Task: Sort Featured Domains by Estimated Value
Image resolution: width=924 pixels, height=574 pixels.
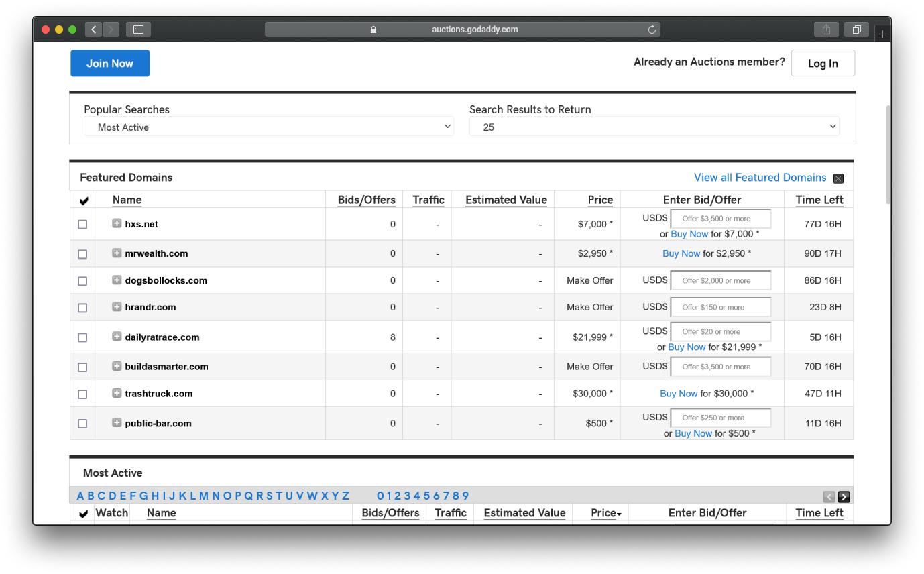Action: 506,200
